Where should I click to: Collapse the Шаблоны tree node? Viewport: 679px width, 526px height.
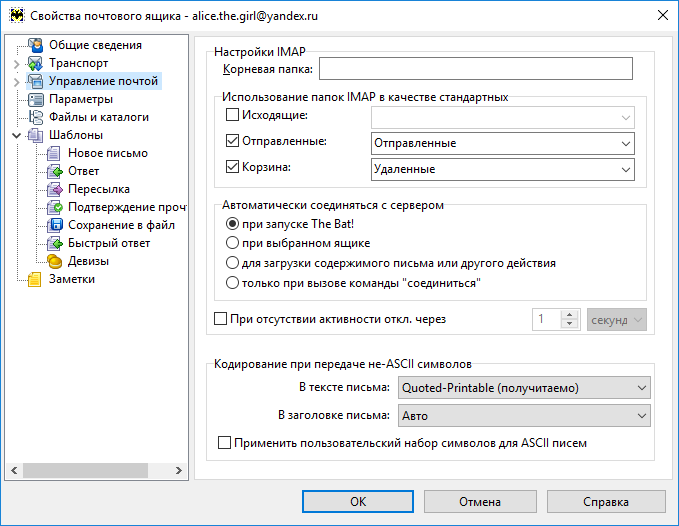[17, 135]
